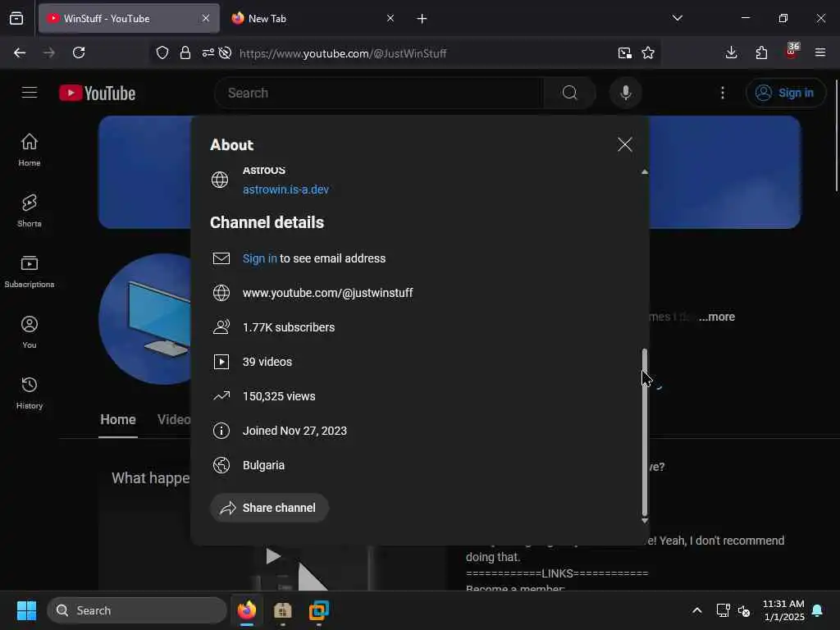
Task: Click the YouTube search input field
Action: [x=379, y=93]
